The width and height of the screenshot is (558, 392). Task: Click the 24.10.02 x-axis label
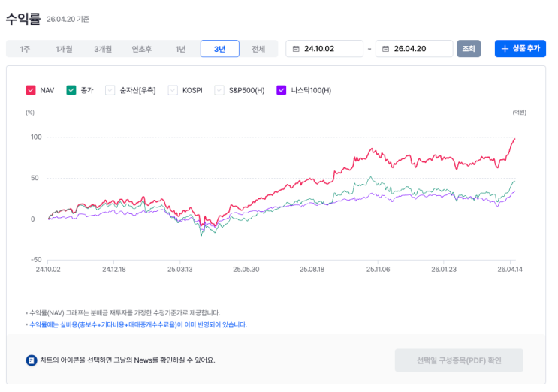[48, 270]
